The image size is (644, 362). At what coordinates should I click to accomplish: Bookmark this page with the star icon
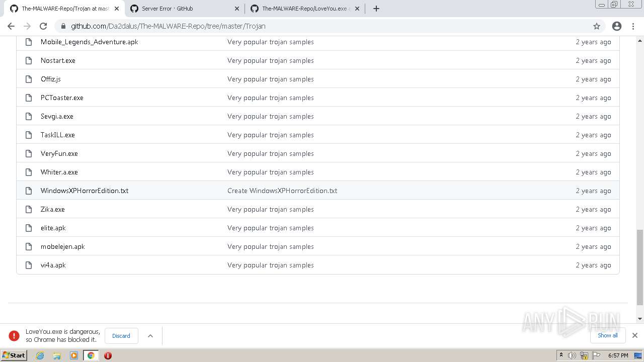pyautogui.click(x=597, y=26)
